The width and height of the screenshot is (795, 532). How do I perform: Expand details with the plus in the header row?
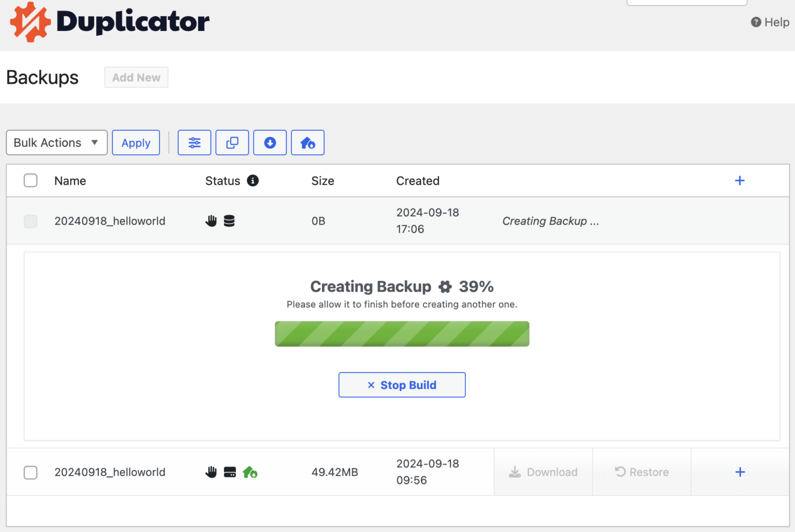[740, 181]
